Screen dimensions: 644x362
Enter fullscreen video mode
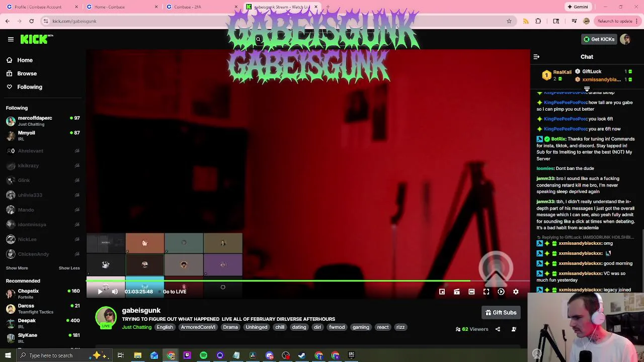coord(486,292)
